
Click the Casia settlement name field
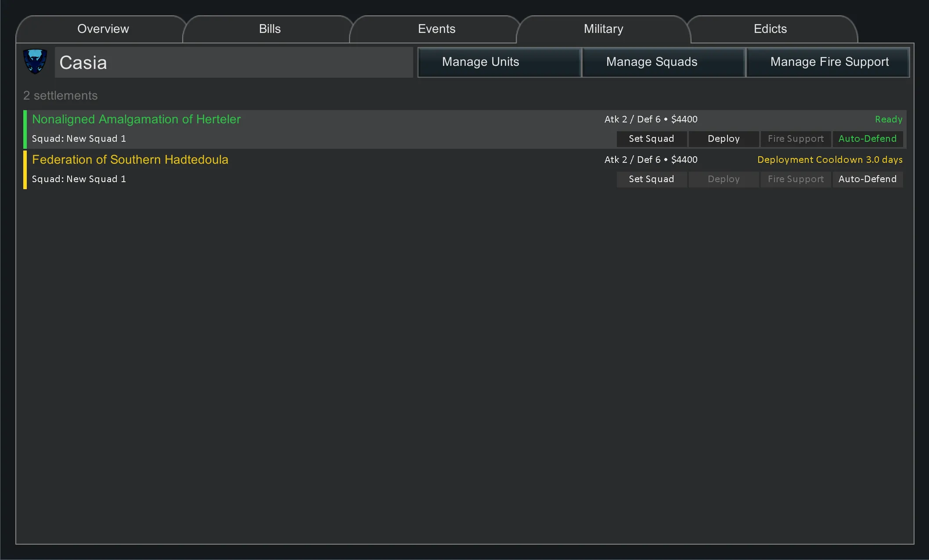point(234,62)
